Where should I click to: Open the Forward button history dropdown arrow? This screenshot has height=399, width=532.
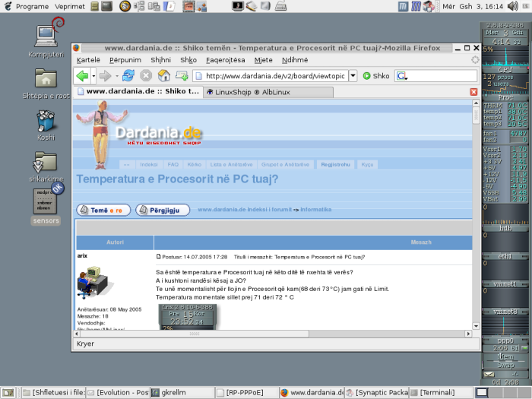tap(116, 76)
